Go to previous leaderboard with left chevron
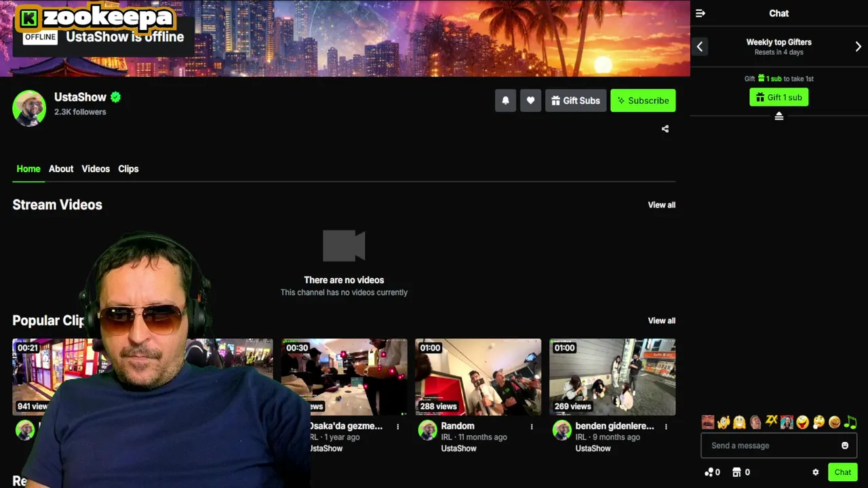The image size is (868, 488). (700, 47)
